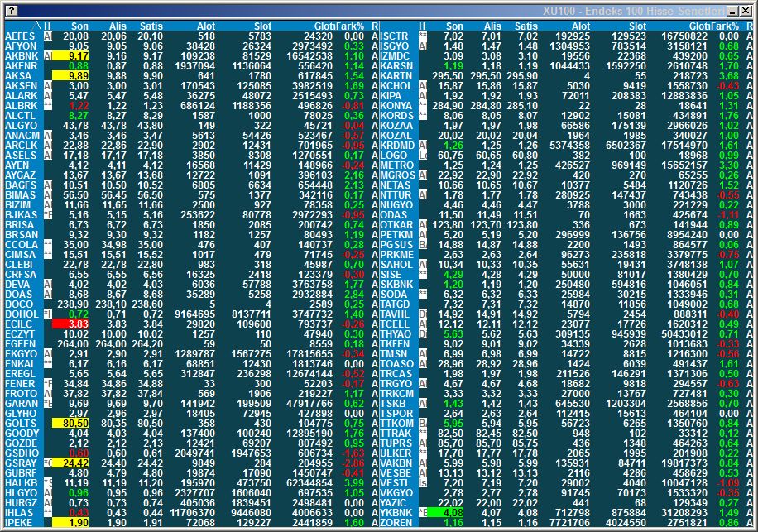Screen dimensions: 758x532
Task: Select the BJKAS ticker
Action: (21, 215)
